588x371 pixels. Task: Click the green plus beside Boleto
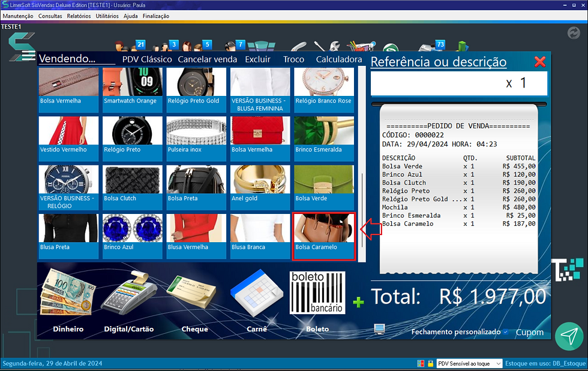tap(358, 303)
